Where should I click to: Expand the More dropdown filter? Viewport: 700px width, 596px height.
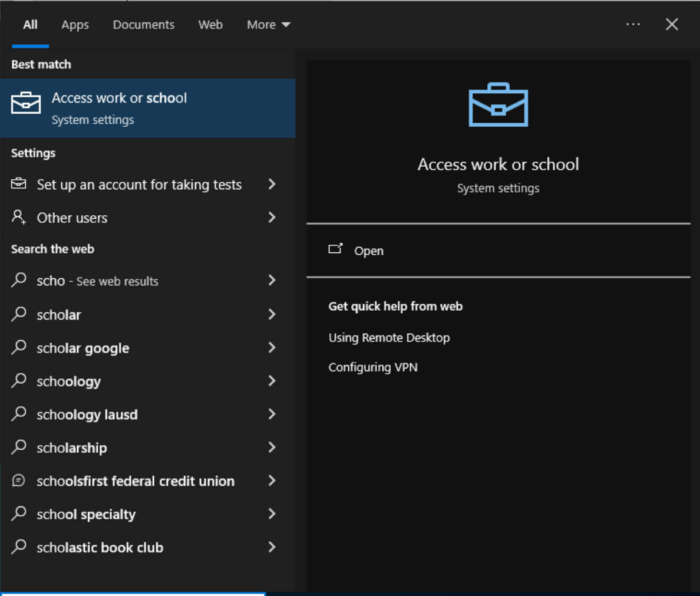pos(268,25)
